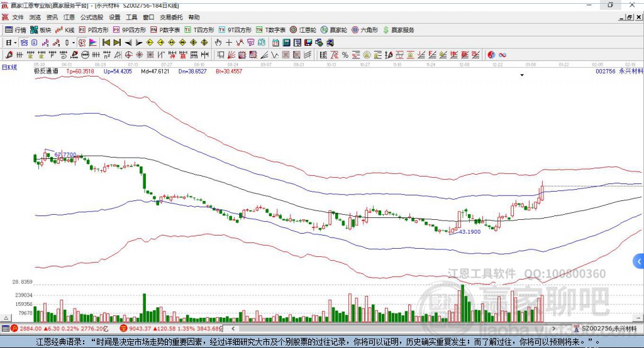Open the 文件 menu
644x348 pixels.
point(18,17)
